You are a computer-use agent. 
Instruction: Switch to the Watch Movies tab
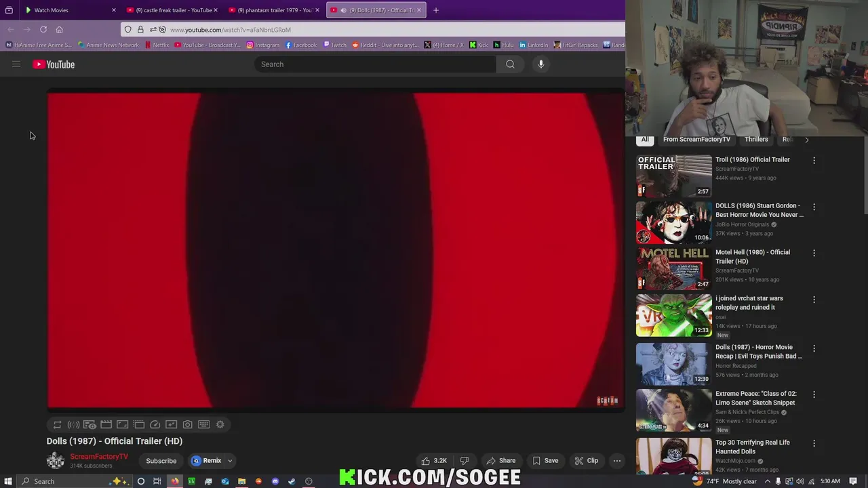(70, 10)
